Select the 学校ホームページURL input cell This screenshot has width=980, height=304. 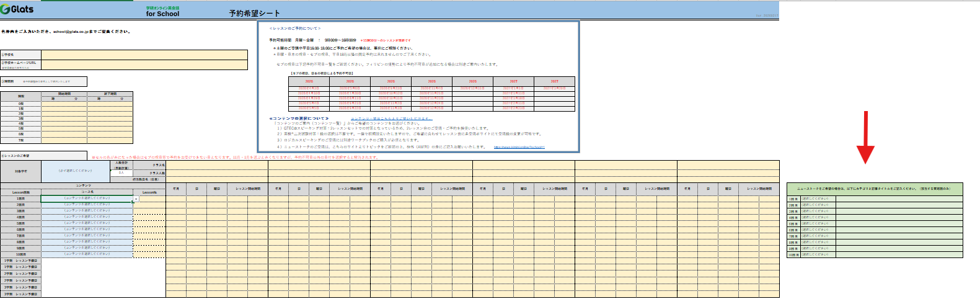(x=144, y=64)
